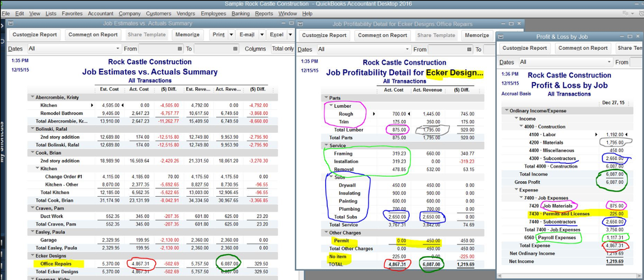Click the Print button

[x=219, y=35]
